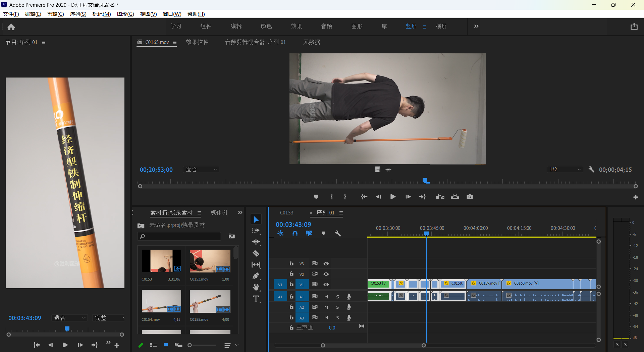
Task: Select the Ripple Edit tool
Action: 256,242
